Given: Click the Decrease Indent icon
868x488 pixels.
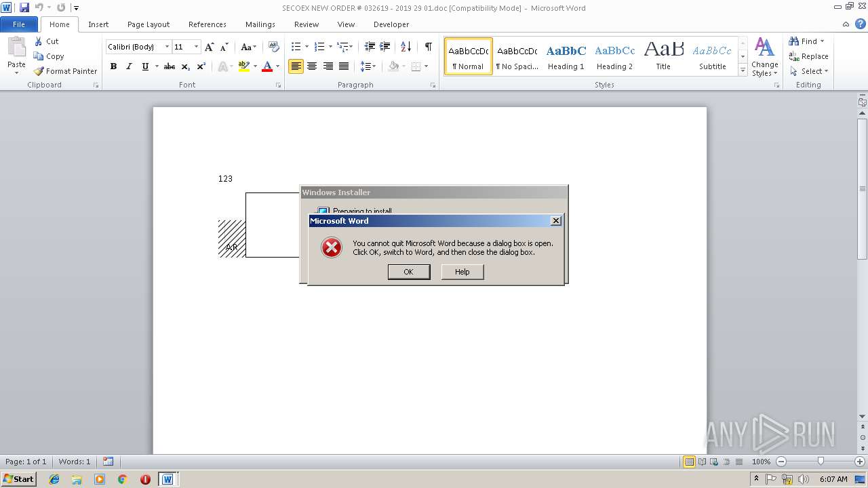Looking at the screenshot, I should tap(370, 47).
